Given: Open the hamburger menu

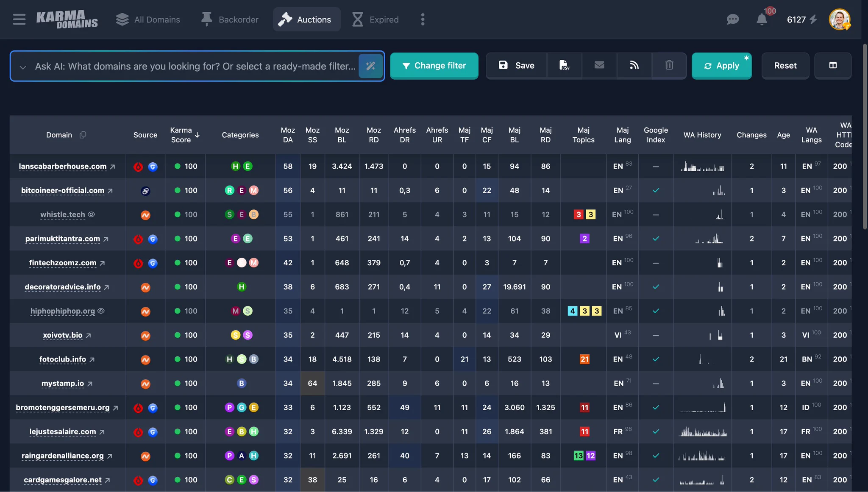Looking at the screenshot, I should tap(19, 19).
